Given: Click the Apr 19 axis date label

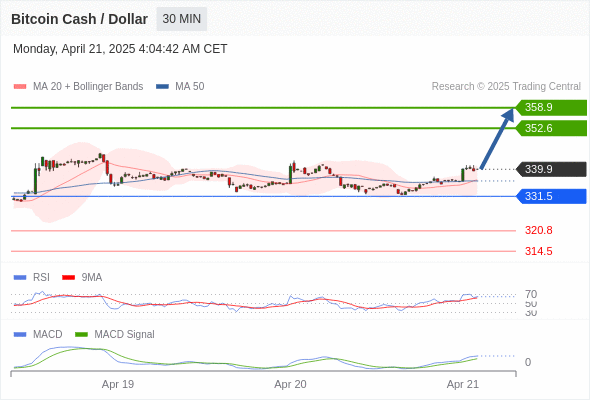Looking at the screenshot, I should point(118,384).
